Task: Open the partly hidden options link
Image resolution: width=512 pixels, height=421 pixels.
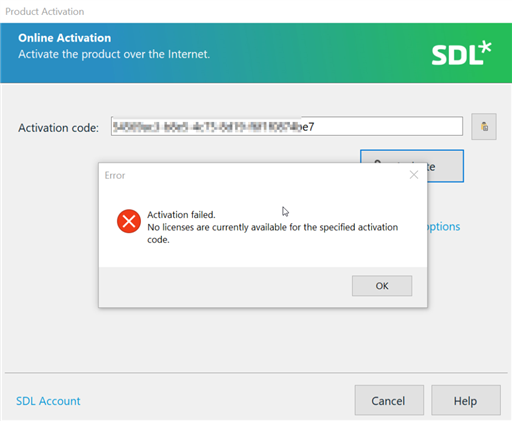Action: (443, 227)
